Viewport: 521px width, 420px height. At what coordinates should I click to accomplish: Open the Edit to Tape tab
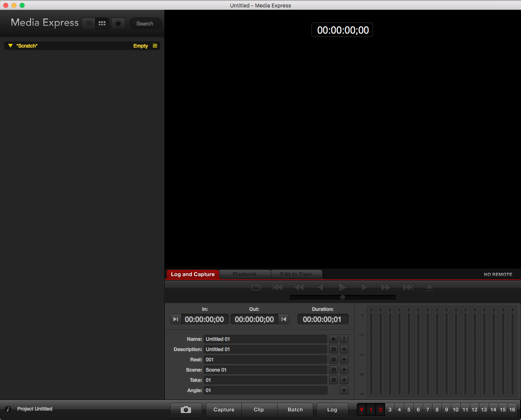[x=296, y=274]
